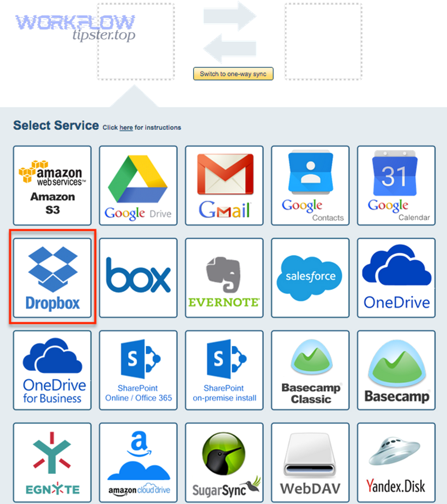Select SharePoint Online / Office 365
Image resolution: width=447 pixels, height=504 pixels.
pyautogui.click(x=138, y=369)
